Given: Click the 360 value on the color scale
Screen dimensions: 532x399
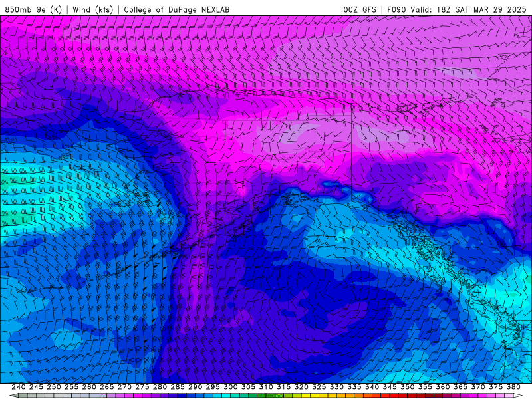Looking at the screenshot, I should click(442, 387).
